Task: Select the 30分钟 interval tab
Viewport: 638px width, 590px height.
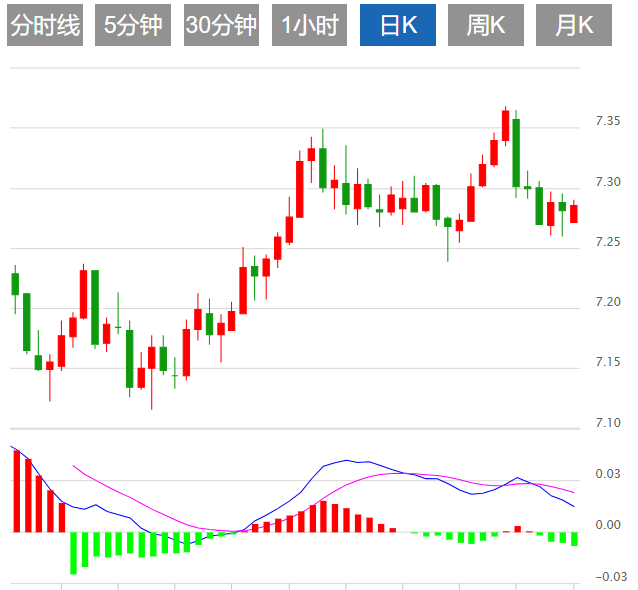Action: [221, 25]
